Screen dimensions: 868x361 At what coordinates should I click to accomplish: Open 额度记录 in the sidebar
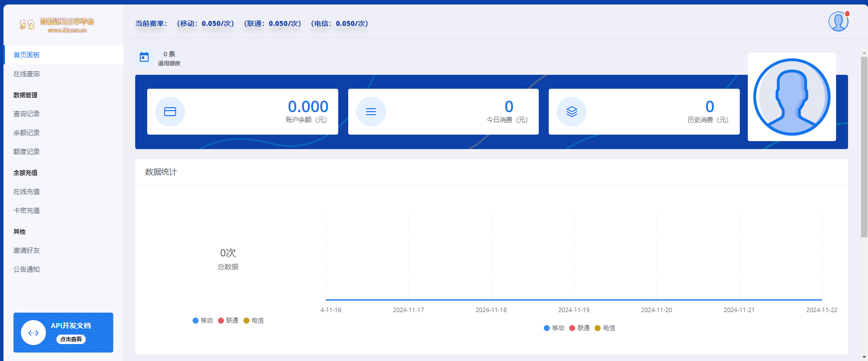(x=63, y=152)
